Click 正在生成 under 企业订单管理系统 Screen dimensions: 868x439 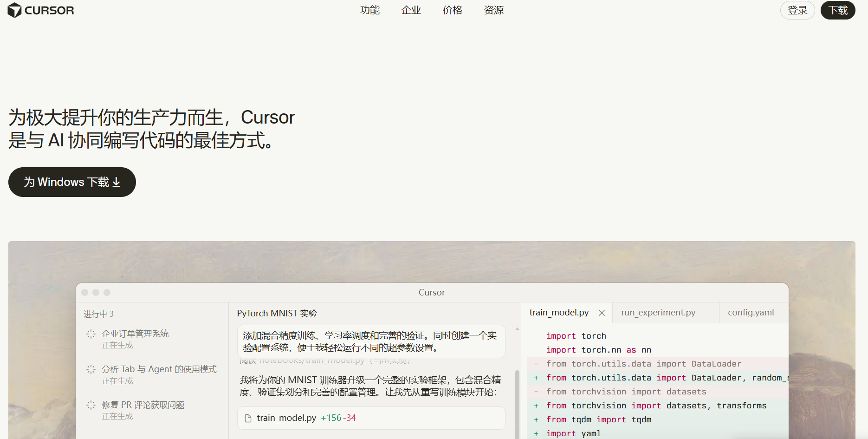(x=117, y=345)
